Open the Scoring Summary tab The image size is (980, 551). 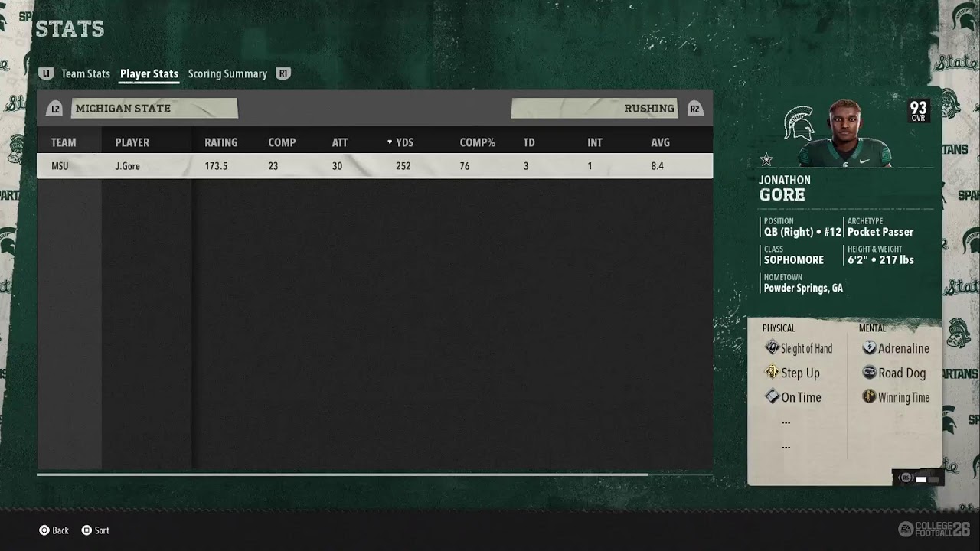point(227,73)
